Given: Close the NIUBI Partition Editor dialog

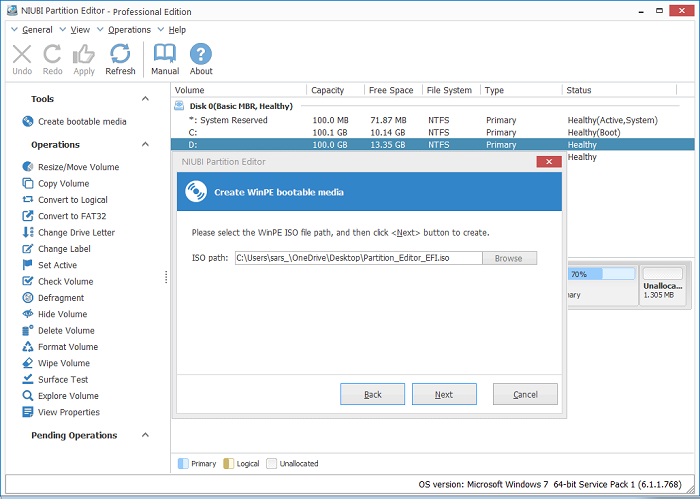Looking at the screenshot, I should [549, 162].
